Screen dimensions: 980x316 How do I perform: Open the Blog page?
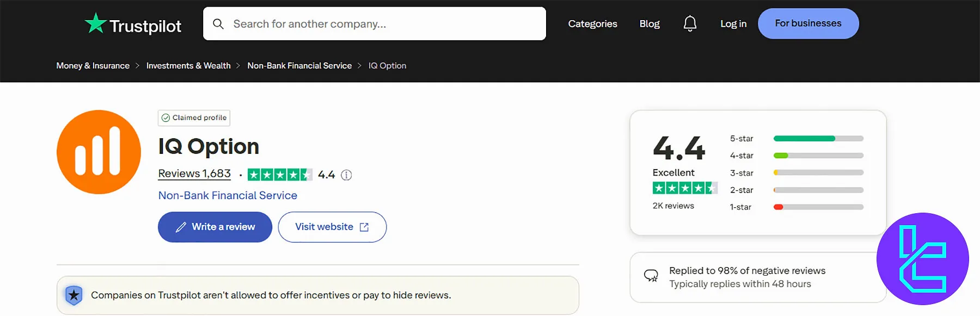(x=649, y=24)
